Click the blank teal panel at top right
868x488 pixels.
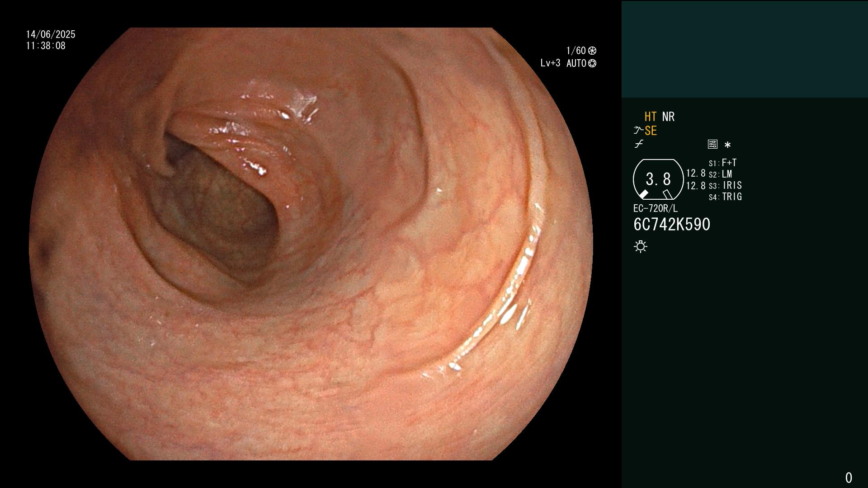tap(745, 49)
